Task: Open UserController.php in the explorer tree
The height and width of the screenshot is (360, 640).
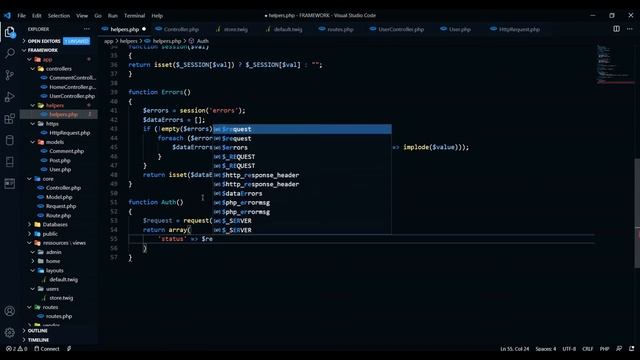Action: pyautogui.click(x=72, y=96)
